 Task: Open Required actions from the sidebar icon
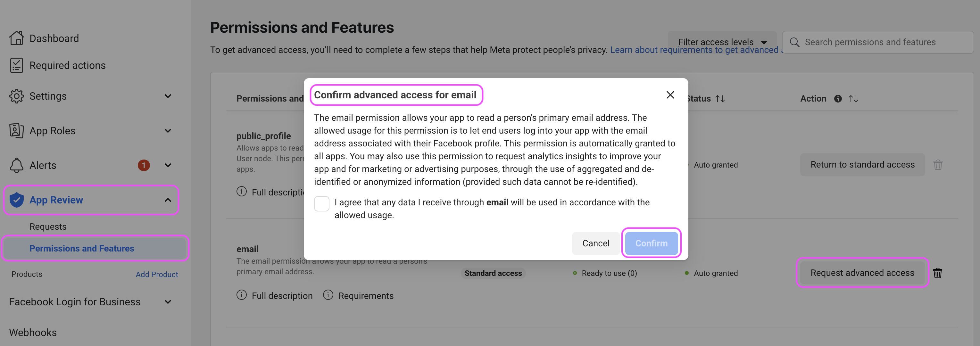(16, 65)
